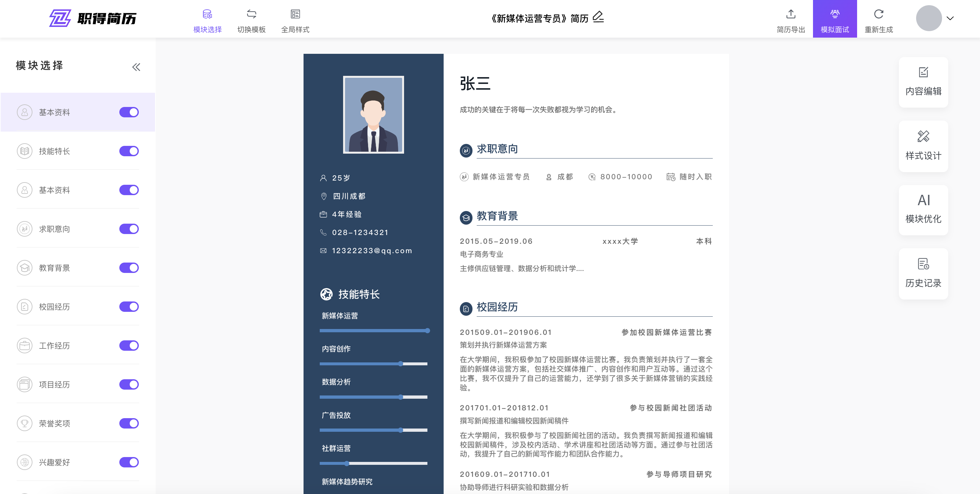The width and height of the screenshot is (980, 494).
Task: Open the 样式设计 style design panel
Action: 923,146
